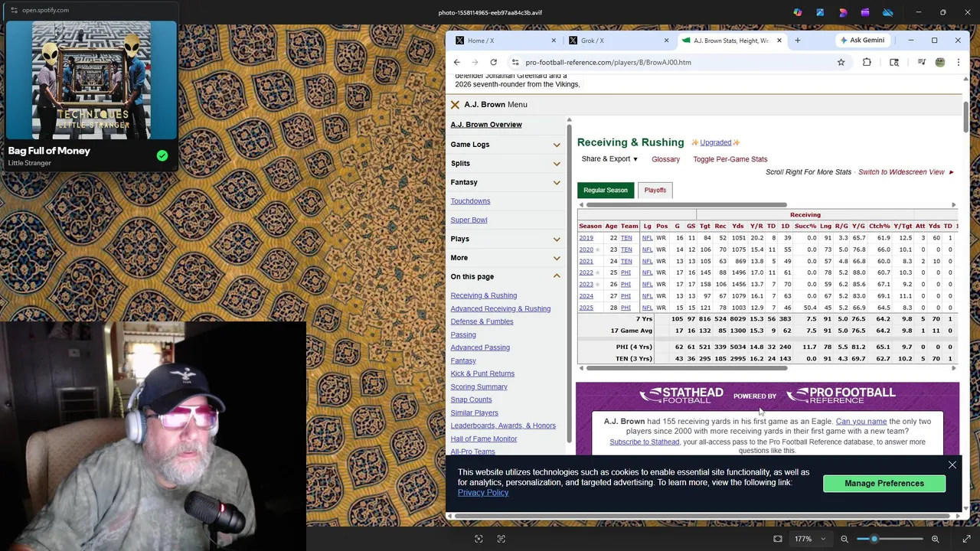Open the 2022 season row link
The width and height of the screenshot is (980, 551).
coord(586,272)
